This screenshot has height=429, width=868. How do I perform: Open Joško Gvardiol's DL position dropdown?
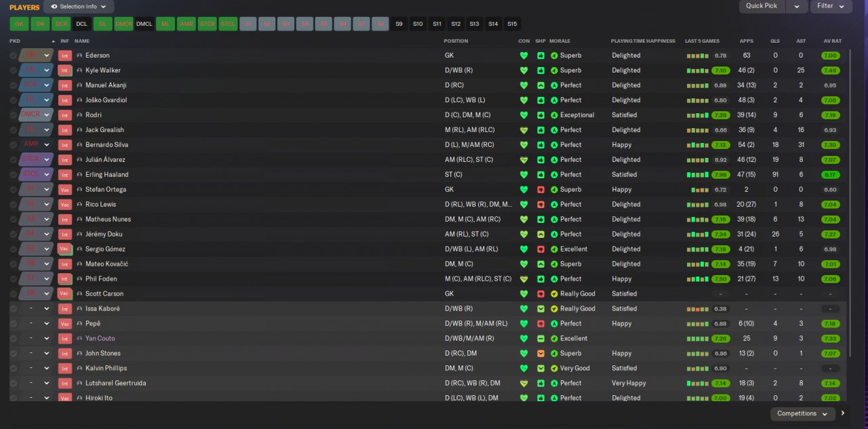pos(37,100)
